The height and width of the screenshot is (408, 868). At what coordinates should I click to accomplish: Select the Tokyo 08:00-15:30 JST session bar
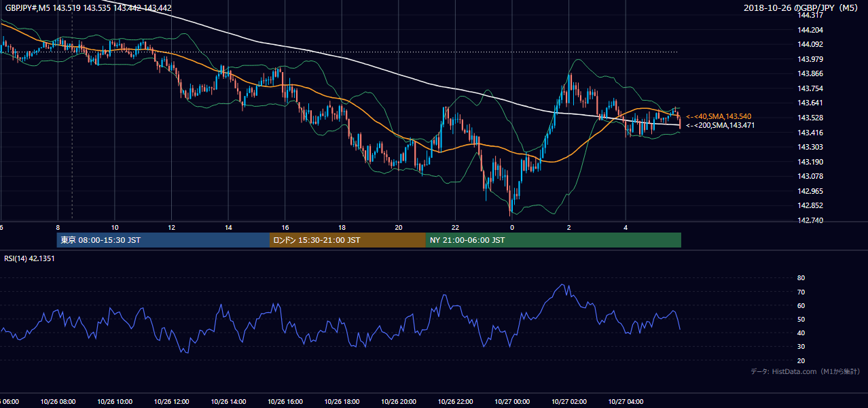click(163, 240)
